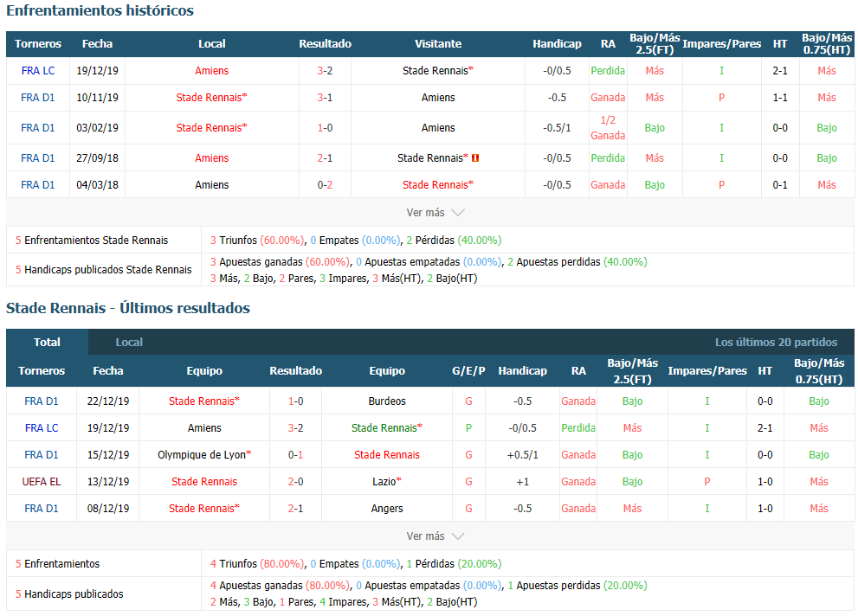The image size is (858, 616).
Task: Click the +1 handicap value for Lazio match
Action: pyautogui.click(x=523, y=482)
